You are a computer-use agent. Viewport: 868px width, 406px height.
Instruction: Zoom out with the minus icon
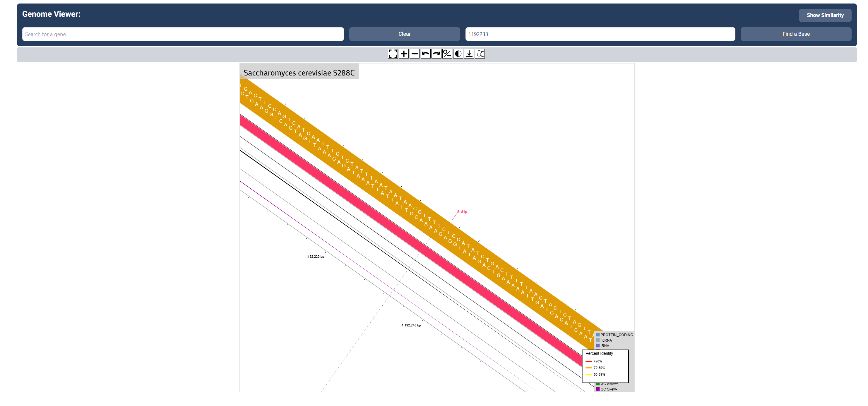click(x=415, y=54)
